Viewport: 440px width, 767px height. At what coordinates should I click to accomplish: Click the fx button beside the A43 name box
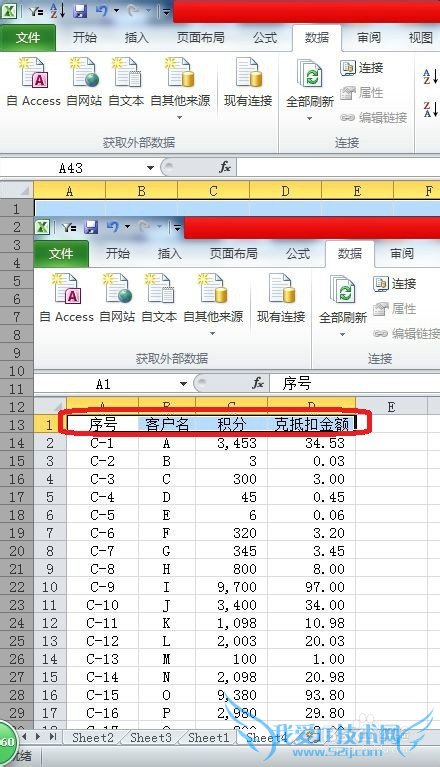click(225, 168)
